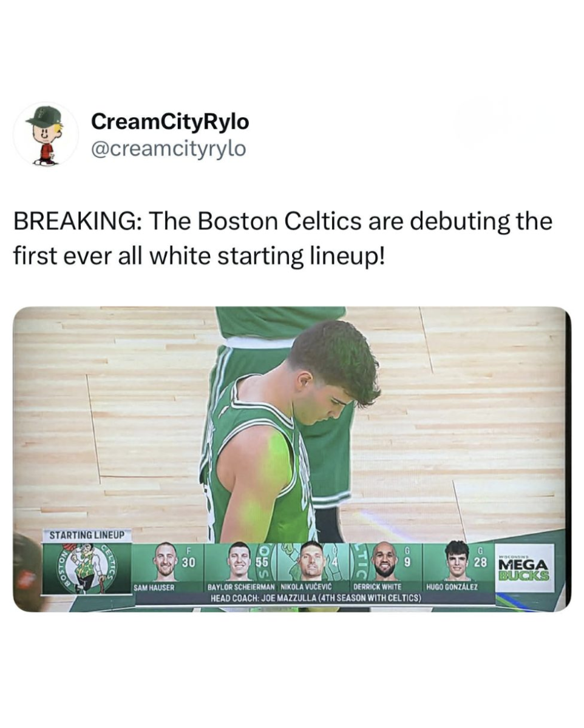Click the Sam Hauser name label
This screenshot has height=728, width=584.
click(x=154, y=588)
